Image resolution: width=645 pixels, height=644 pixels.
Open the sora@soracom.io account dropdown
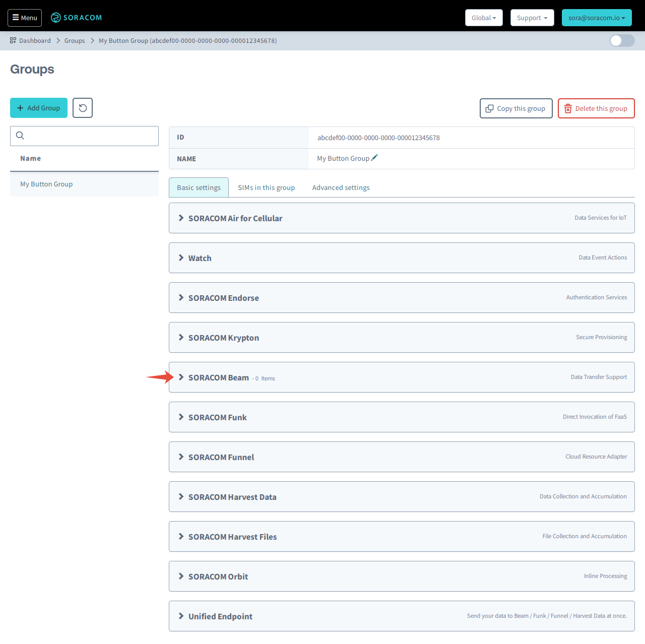(597, 18)
